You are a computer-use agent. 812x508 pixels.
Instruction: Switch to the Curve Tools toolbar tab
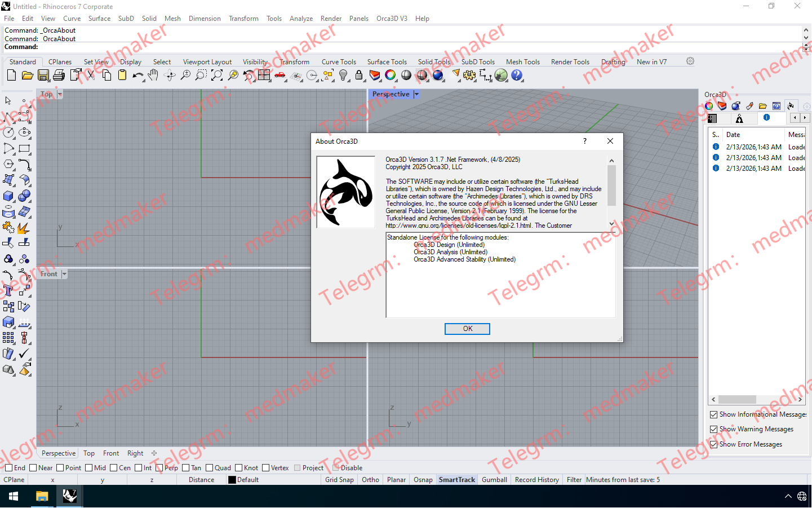tap(338, 62)
